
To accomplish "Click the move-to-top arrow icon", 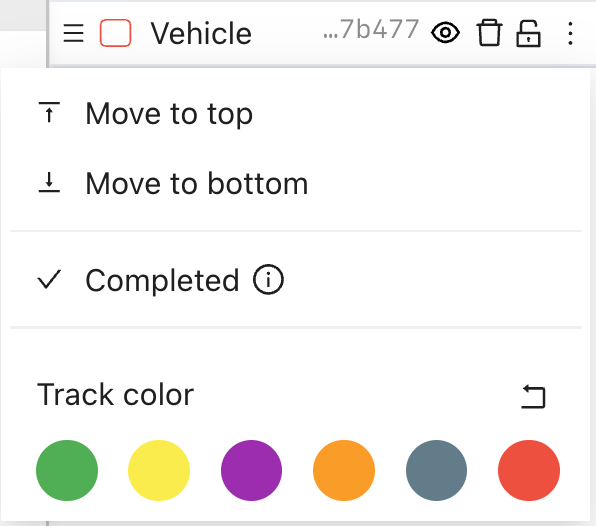I will pyautogui.click(x=49, y=112).
